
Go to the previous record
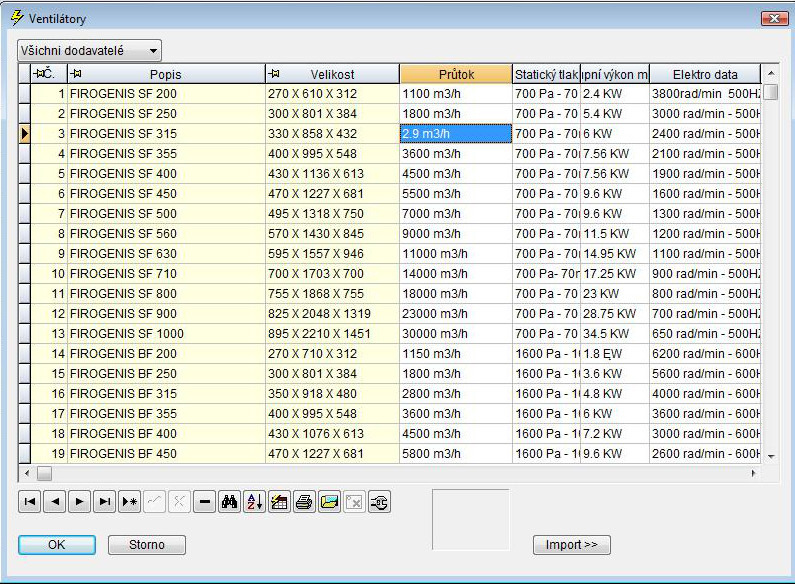(x=54, y=502)
